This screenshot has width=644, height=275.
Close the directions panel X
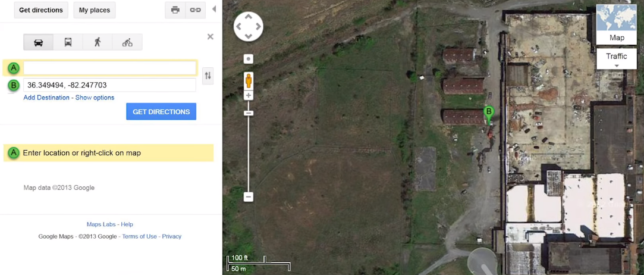(211, 36)
